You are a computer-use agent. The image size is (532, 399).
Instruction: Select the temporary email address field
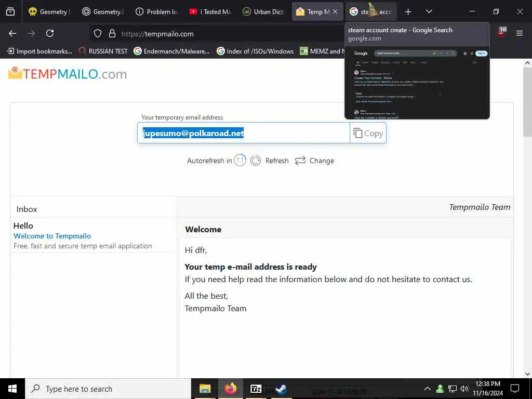pyautogui.click(x=243, y=133)
